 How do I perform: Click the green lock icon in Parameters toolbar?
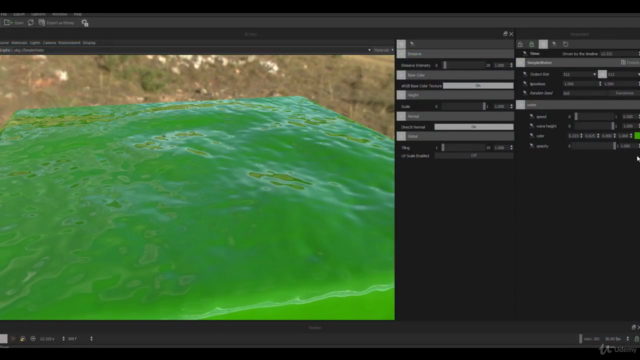pyautogui.click(x=531, y=44)
